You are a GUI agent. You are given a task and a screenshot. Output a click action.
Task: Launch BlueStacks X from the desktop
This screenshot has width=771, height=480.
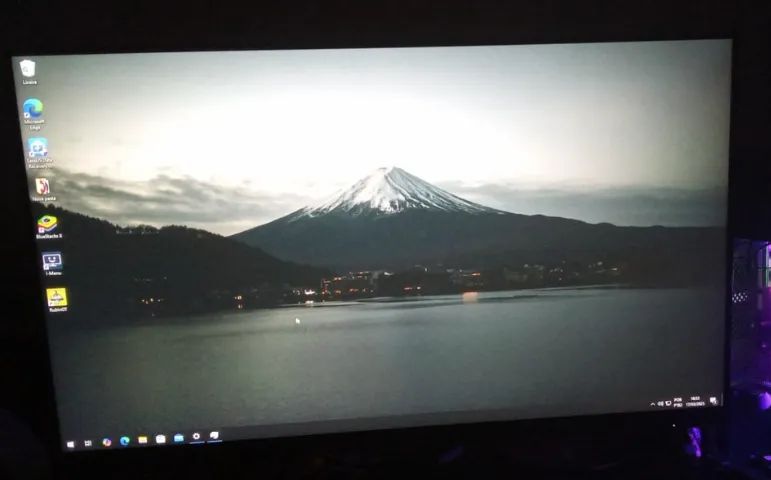click(x=48, y=227)
